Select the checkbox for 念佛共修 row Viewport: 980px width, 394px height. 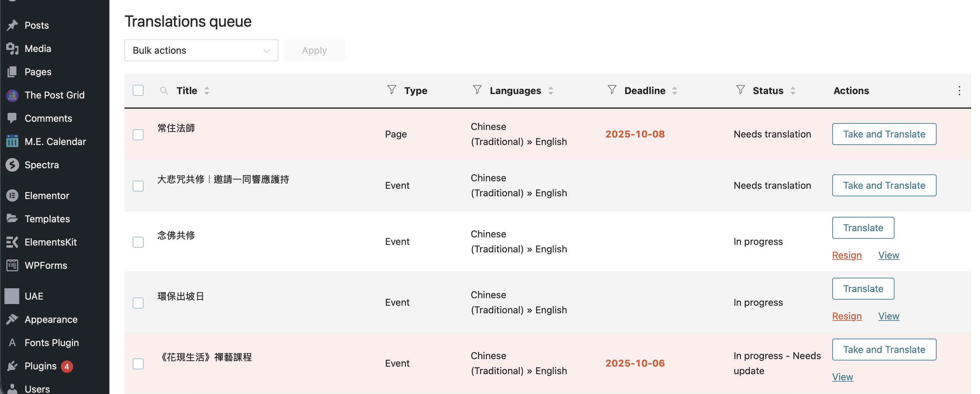click(x=138, y=242)
